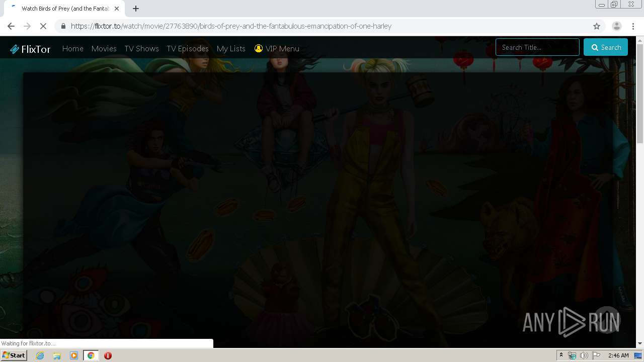Click the scrollbar up arrow
Viewport: 644px width, 362px height.
pyautogui.click(x=640, y=40)
